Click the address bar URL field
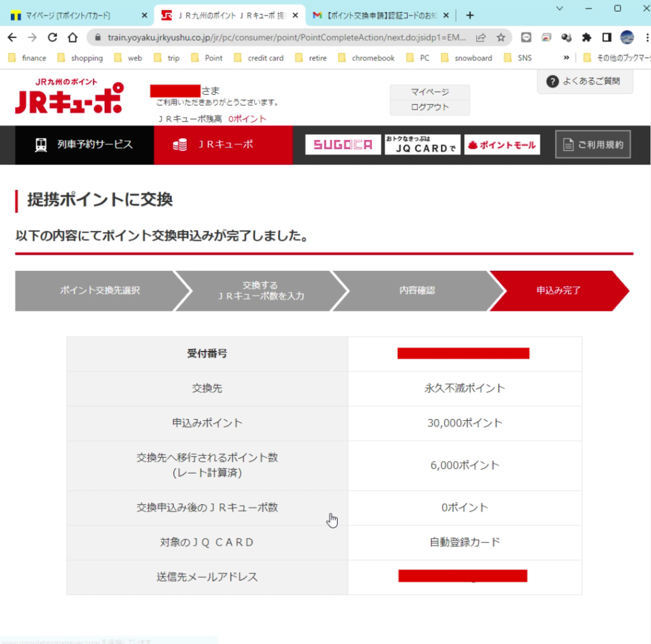This screenshot has width=651, height=644. pyautogui.click(x=287, y=38)
